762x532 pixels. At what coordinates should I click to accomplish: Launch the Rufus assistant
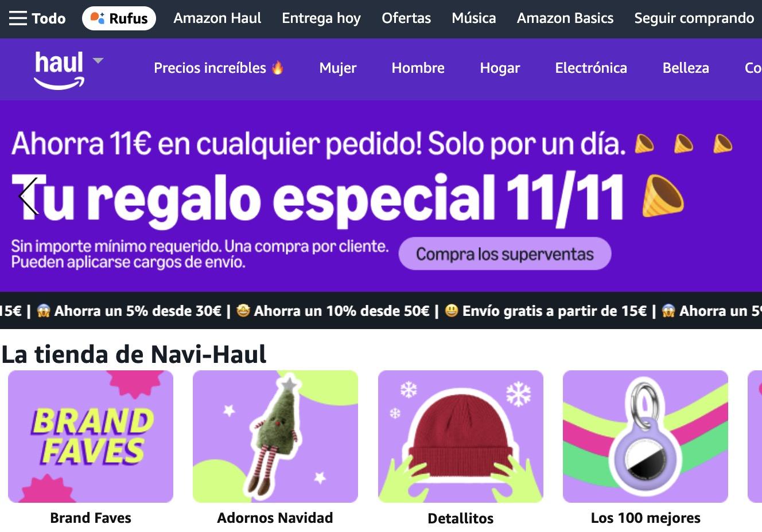point(119,18)
